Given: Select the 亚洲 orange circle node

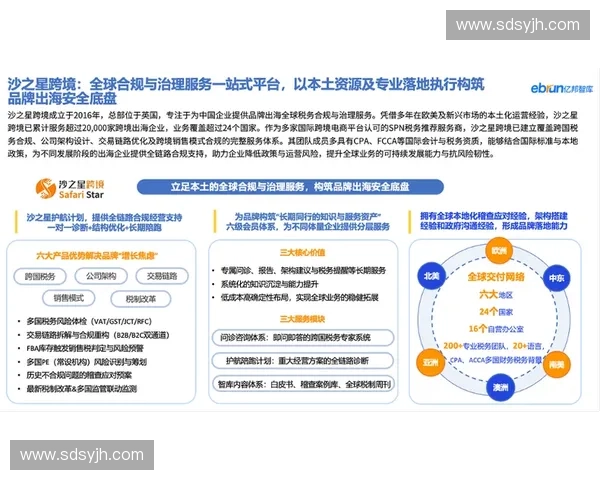Looking at the screenshot, I should (x=430, y=362).
